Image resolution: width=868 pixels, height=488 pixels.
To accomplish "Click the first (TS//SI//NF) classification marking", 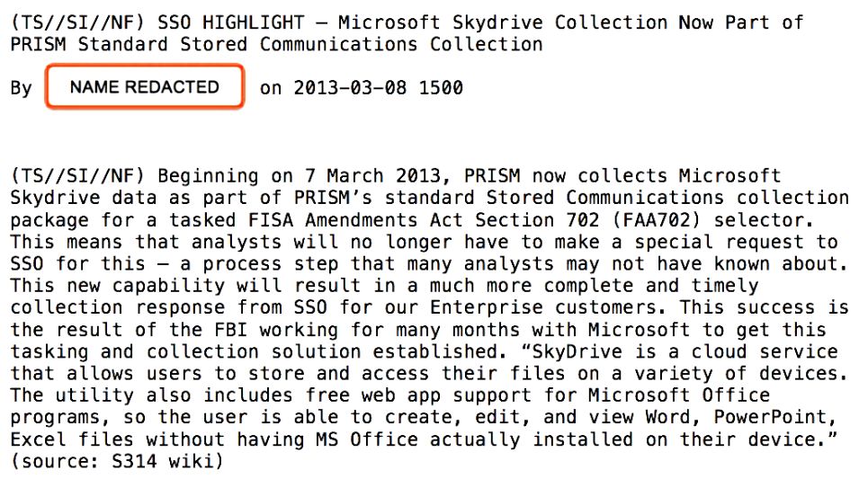I will point(78,22).
